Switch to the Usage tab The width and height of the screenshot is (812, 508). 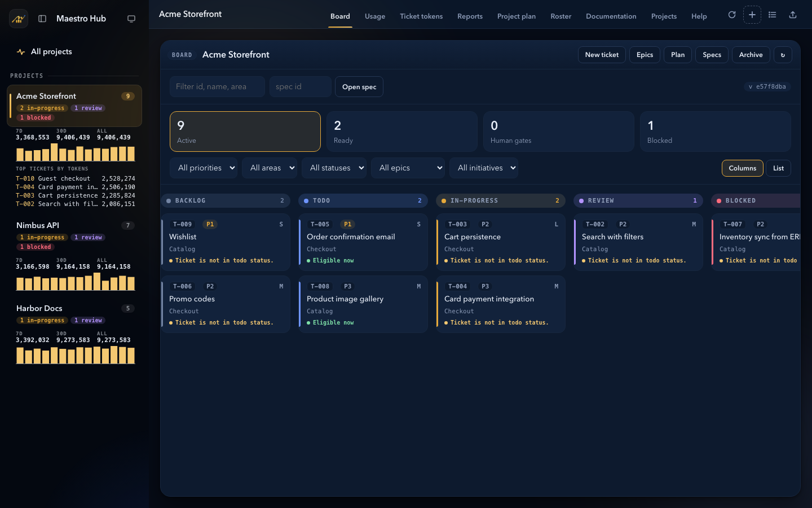pos(375,16)
